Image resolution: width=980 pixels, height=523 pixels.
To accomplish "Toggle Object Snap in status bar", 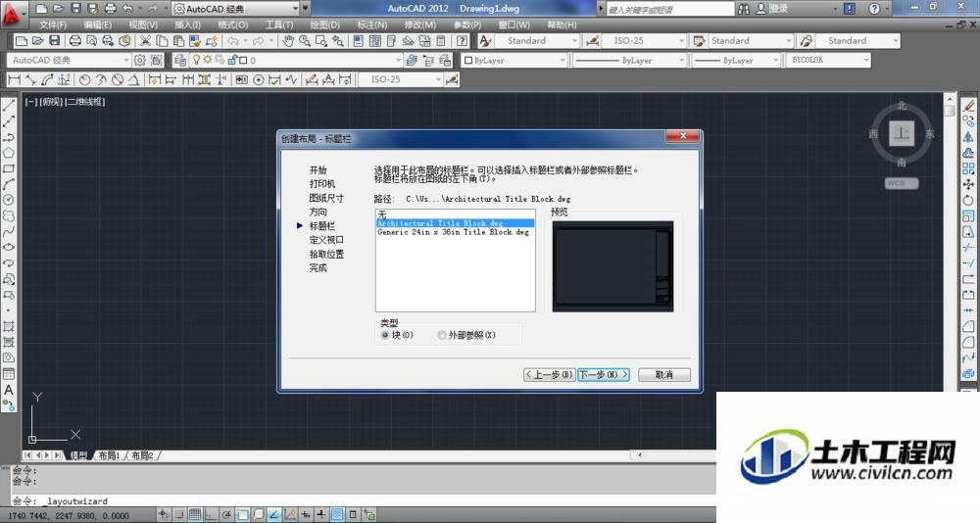I will 242,515.
